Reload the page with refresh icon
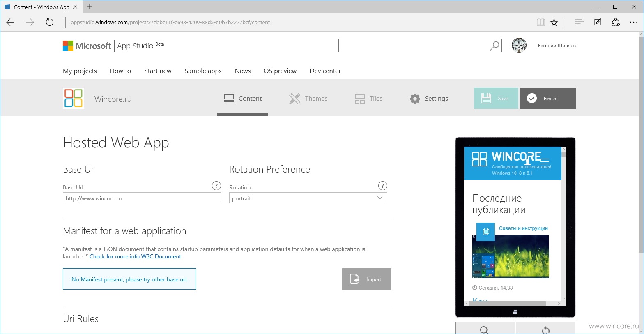This screenshot has height=334, width=644. click(50, 22)
